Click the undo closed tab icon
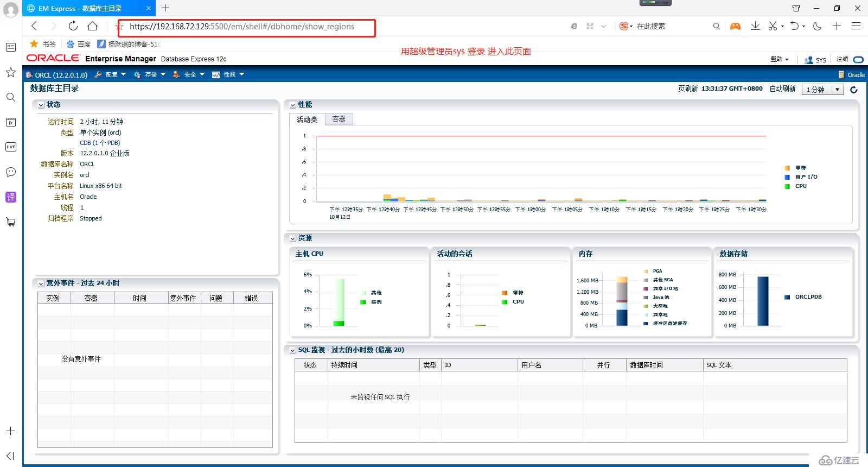 [x=795, y=26]
